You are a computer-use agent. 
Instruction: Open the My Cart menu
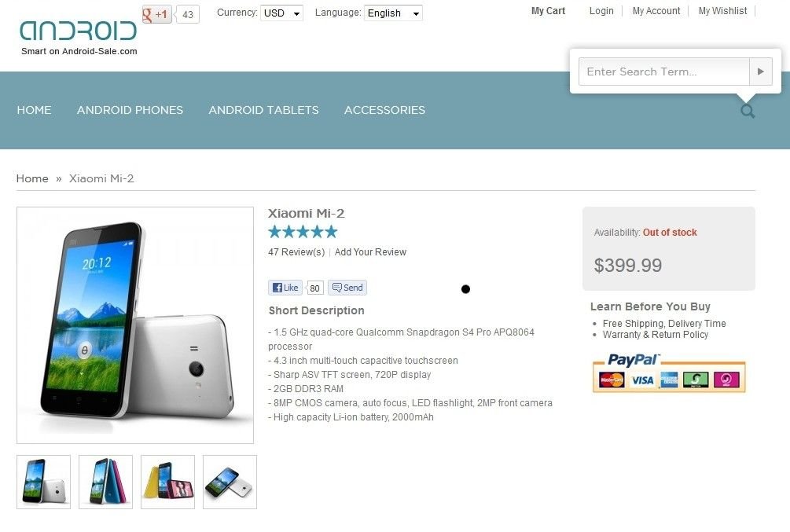click(548, 11)
